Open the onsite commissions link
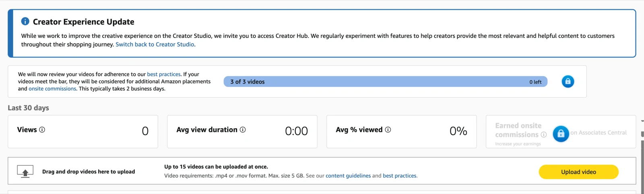Image resolution: width=644 pixels, height=194 pixels. point(52,89)
